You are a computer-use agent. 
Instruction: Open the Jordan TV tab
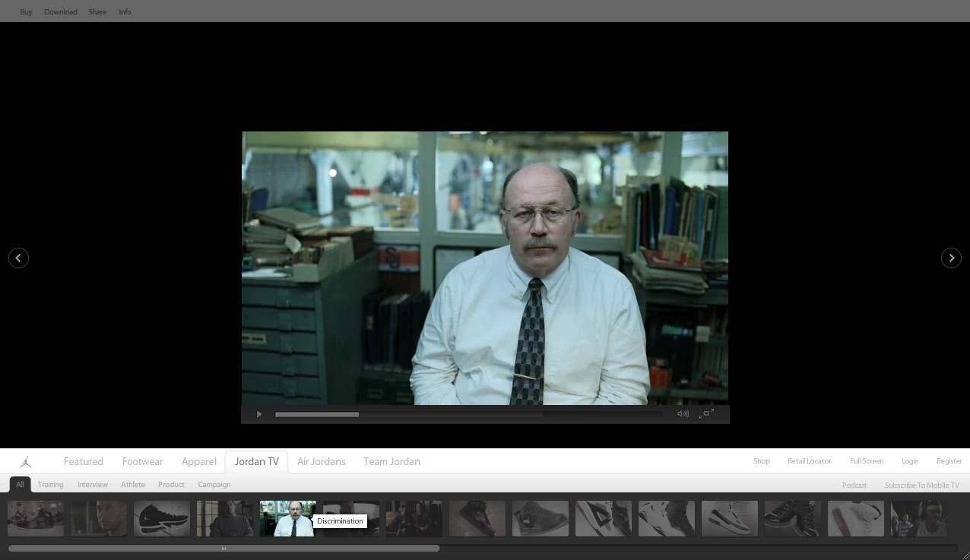[x=256, y=462]
